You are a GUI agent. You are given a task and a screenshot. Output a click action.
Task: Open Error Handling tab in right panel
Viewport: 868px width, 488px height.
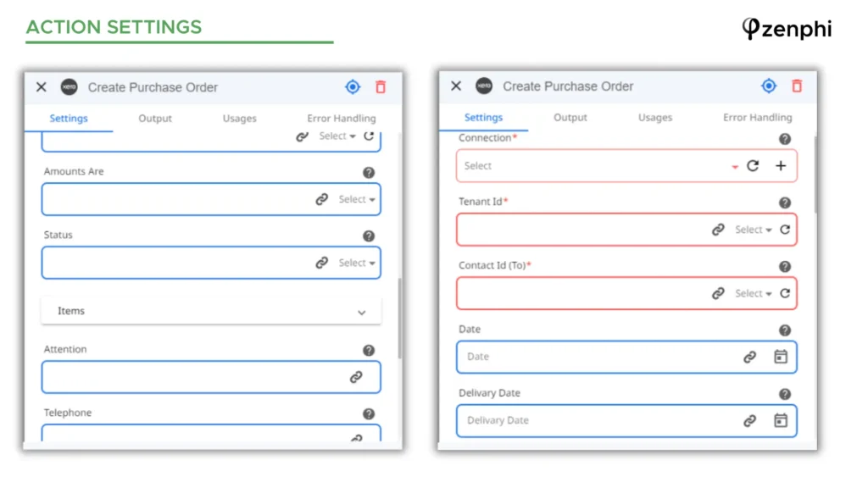click(x=757, y=117)
